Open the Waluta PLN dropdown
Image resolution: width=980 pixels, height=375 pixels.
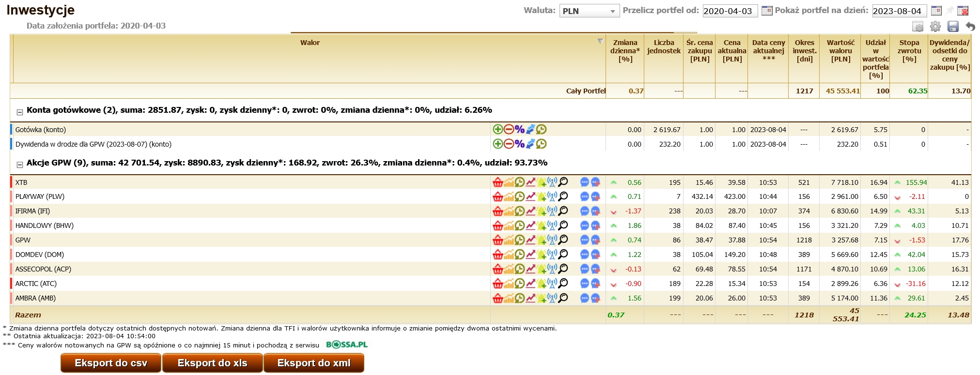[x=590, y=11]
